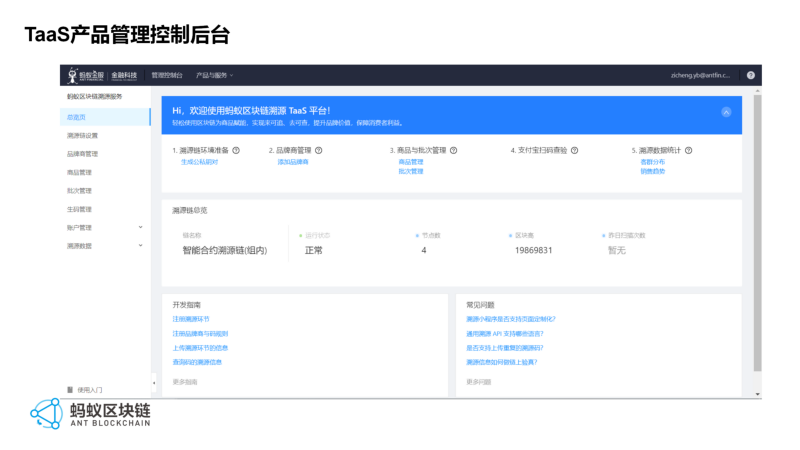Image resolution: width=800 pixels, height=450 pixels.
Task: Click the 销售趋势 link
Action: 653,171
